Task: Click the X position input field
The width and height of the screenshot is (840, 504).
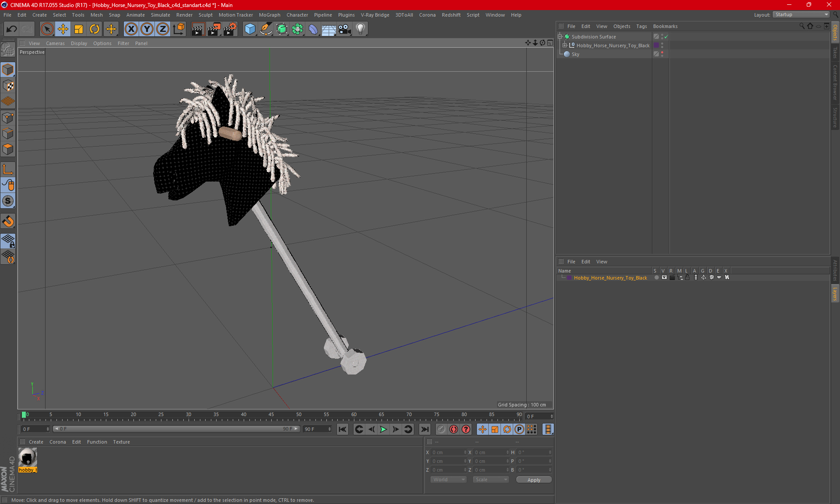Action: coord(448,452)
